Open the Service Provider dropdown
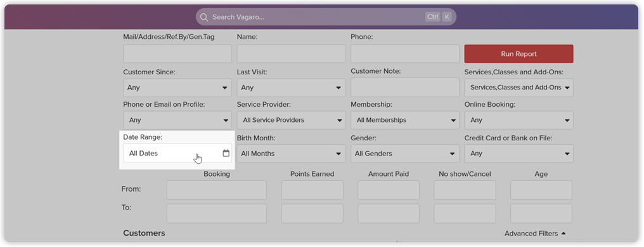Image resolution: width=644 pixels, height=247 pixels. tap(291, 120)
